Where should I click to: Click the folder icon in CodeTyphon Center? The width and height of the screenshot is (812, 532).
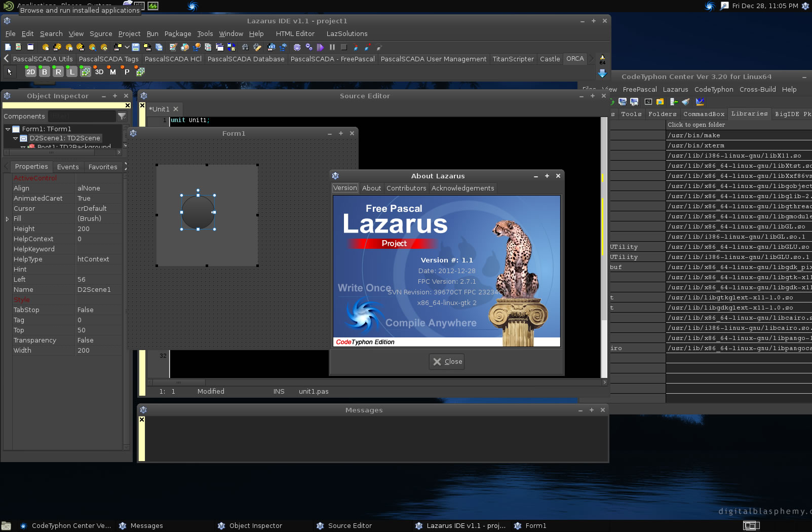pos(660,102)
